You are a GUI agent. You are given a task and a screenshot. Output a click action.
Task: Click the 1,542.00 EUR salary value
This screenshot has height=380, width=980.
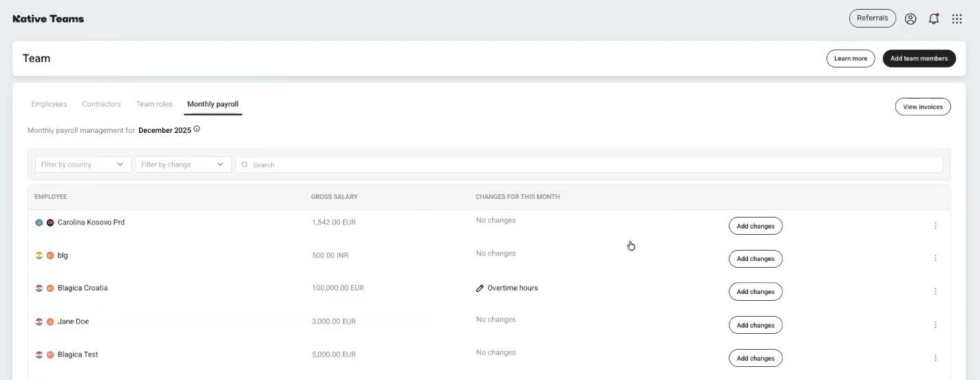(334, 222)
